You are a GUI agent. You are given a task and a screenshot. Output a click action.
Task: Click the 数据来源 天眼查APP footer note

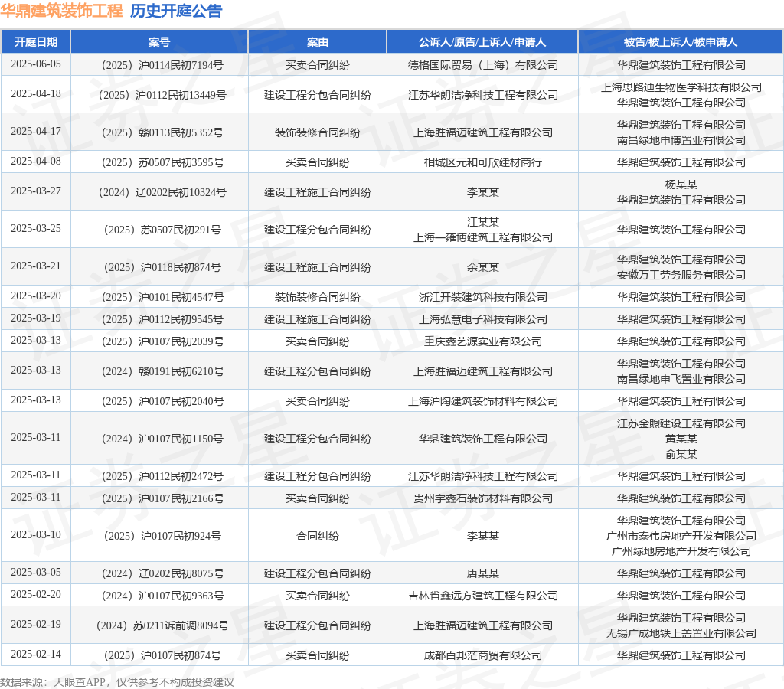coord(117,682)
